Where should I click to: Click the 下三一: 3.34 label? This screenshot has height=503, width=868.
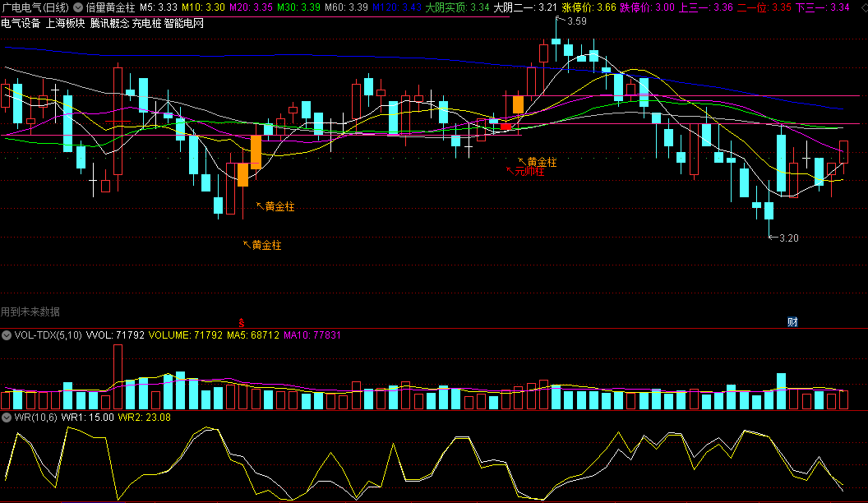click(x=823, y=7)
